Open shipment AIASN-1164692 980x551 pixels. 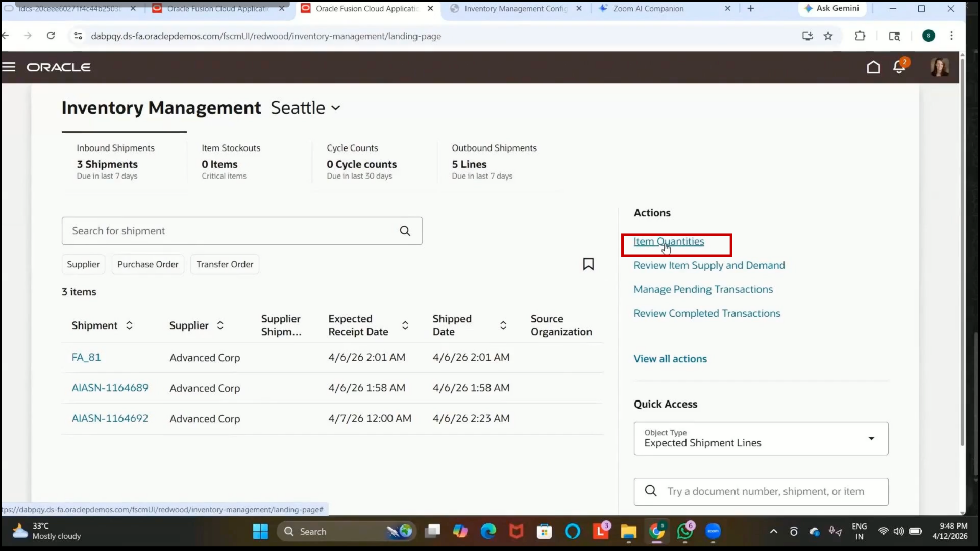(110, 418)
